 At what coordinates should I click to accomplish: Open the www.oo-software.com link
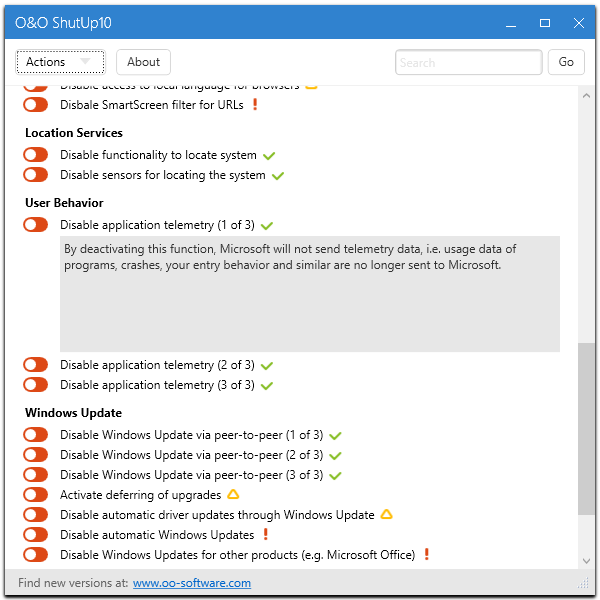pos(192,583)
